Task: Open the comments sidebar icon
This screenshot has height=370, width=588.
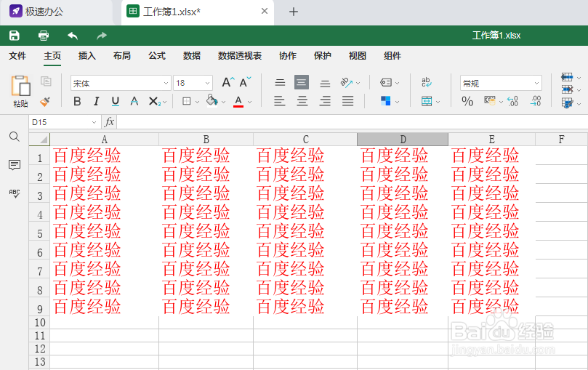Action: coord(15,165)
